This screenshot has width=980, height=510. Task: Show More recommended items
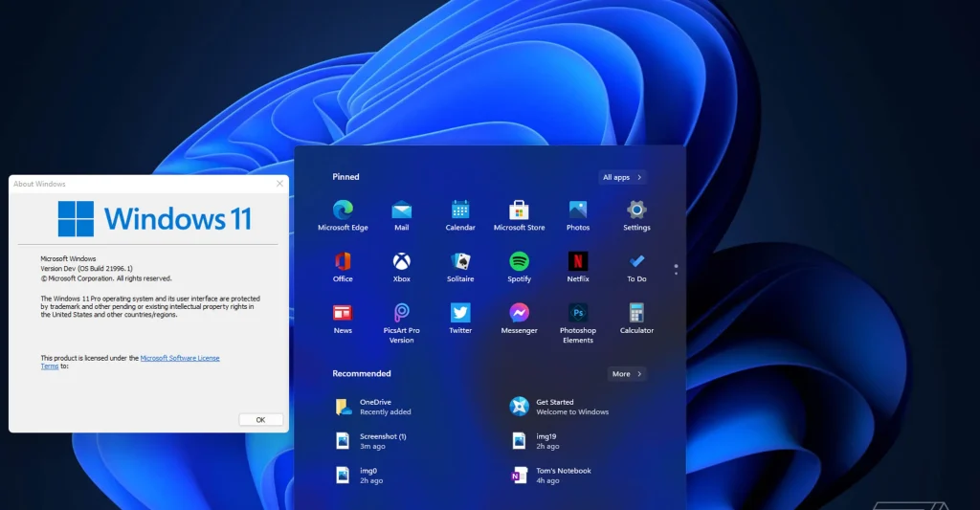click(x=627, y=374)
